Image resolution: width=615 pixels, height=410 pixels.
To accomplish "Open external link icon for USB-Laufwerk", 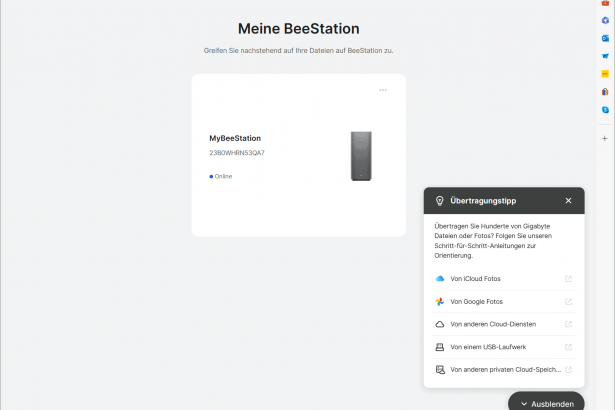I will pyautogui.click(x=568, y=347).
